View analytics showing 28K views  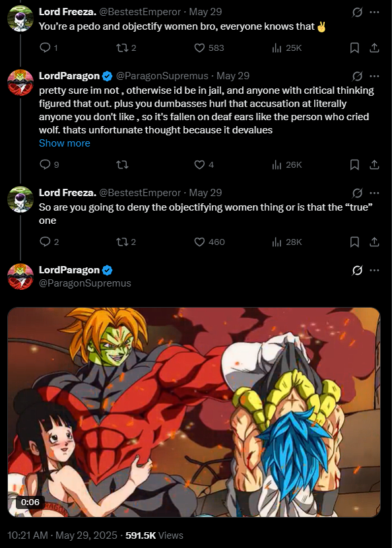pyautogui.click(x=286, y=242)
